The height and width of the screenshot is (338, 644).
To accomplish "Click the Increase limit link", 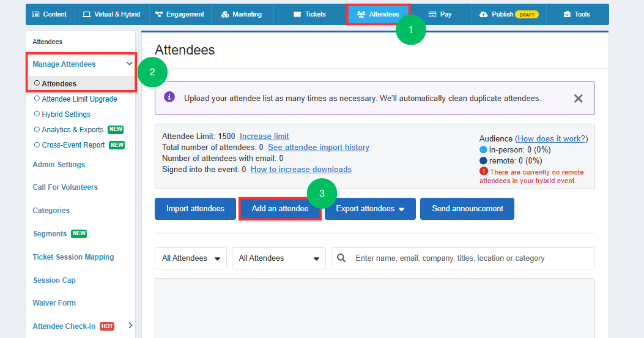I will 264,137.
